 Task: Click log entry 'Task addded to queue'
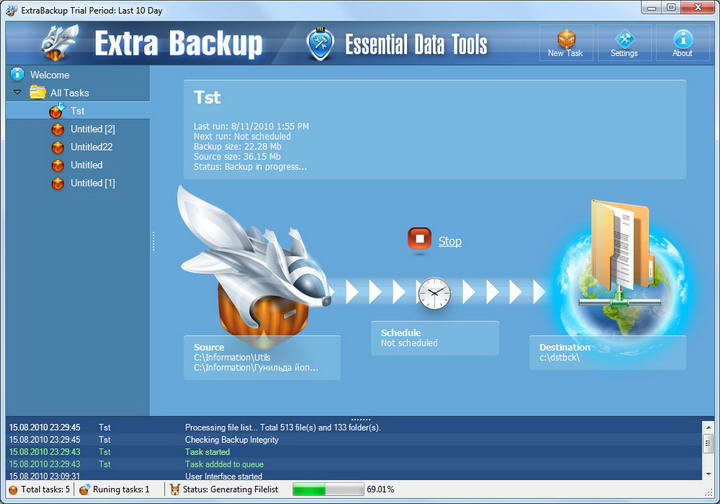tap(225, 465)
